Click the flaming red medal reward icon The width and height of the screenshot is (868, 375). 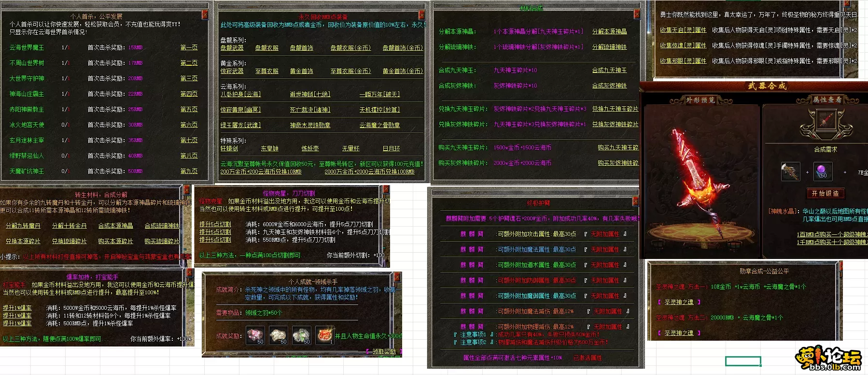[324, 335]
